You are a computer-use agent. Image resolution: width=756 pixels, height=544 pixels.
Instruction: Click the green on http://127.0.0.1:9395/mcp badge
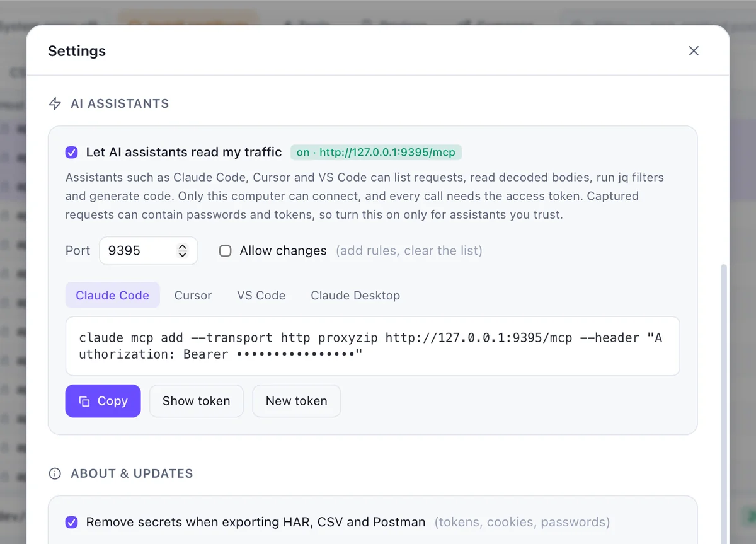coord(376,152)
